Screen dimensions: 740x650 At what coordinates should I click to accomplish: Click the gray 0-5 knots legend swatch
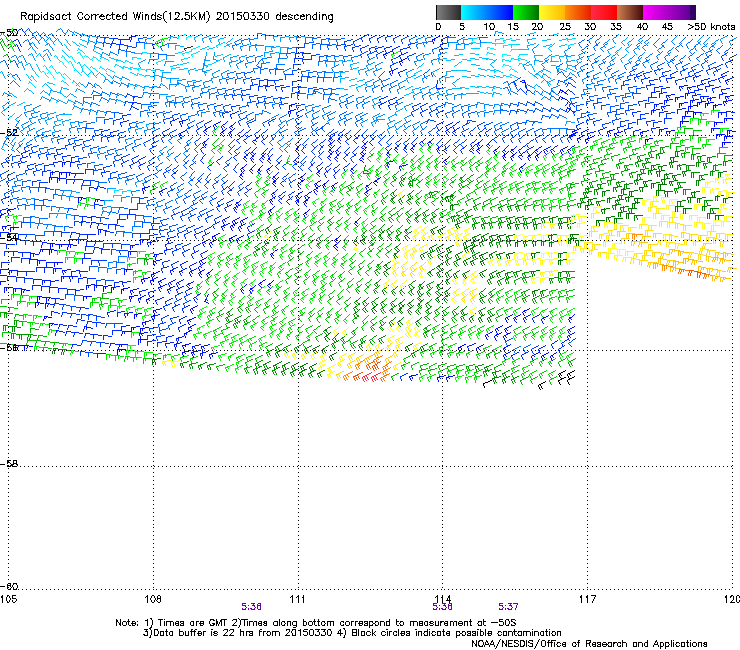(448, 12)
